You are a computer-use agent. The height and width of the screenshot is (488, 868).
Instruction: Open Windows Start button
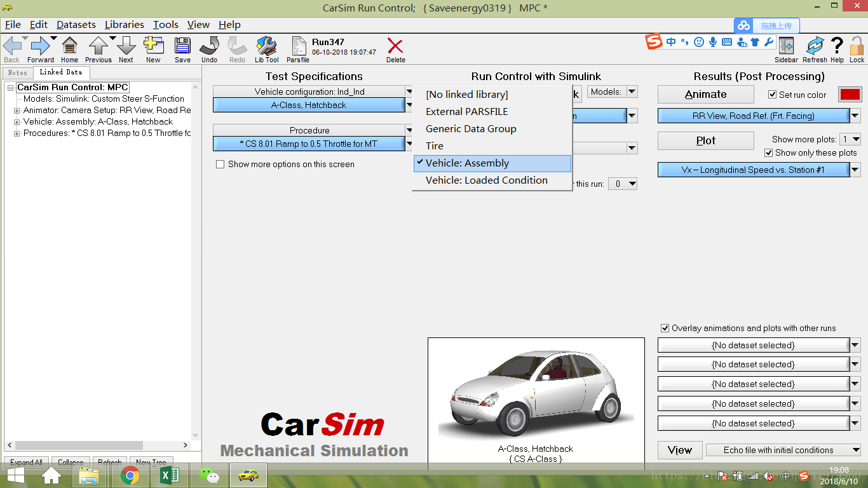click(x=15, y=475)
